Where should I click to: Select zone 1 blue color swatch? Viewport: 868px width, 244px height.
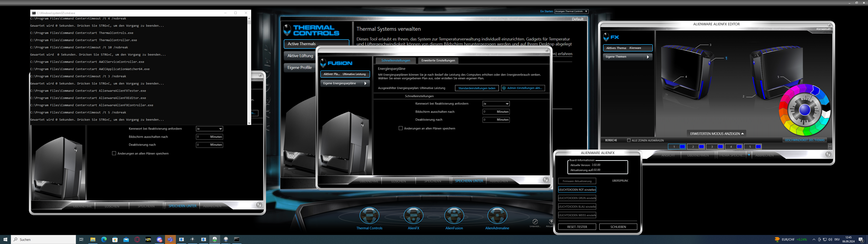point(682,147)
